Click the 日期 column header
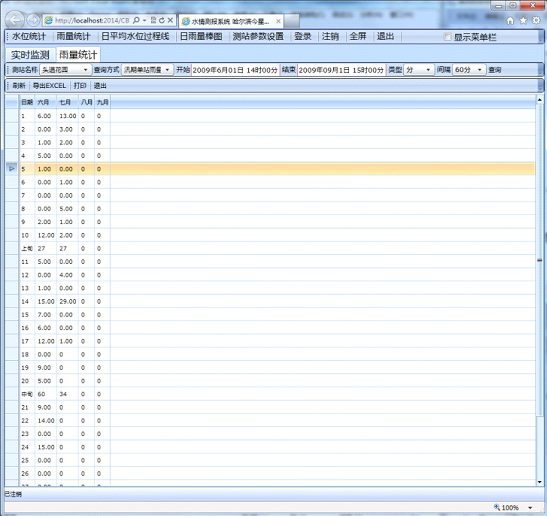The width and height of the screenshot is (547, 516). click(27, 102)
